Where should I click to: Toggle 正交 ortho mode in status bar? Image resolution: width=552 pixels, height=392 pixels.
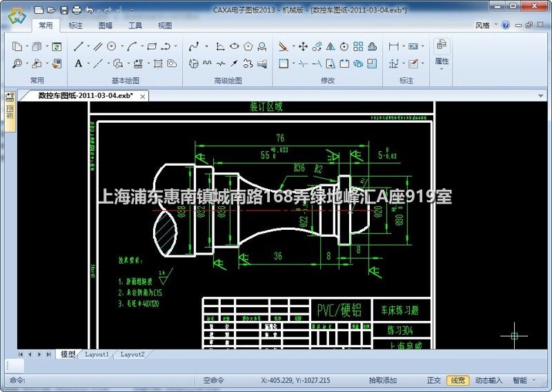tap(434, 380)
